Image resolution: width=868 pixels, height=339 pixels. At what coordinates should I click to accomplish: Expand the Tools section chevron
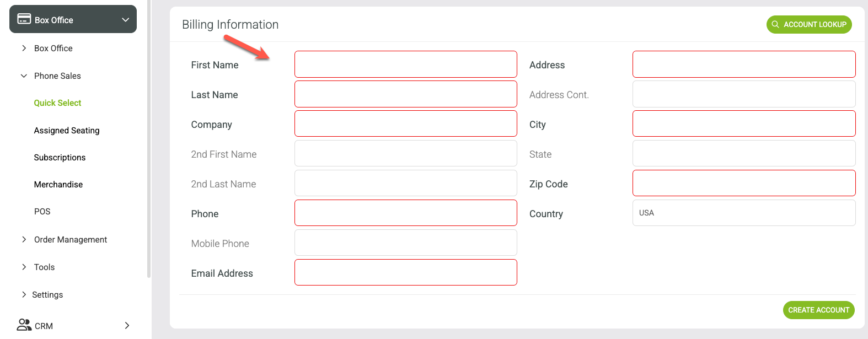(24, 267)
